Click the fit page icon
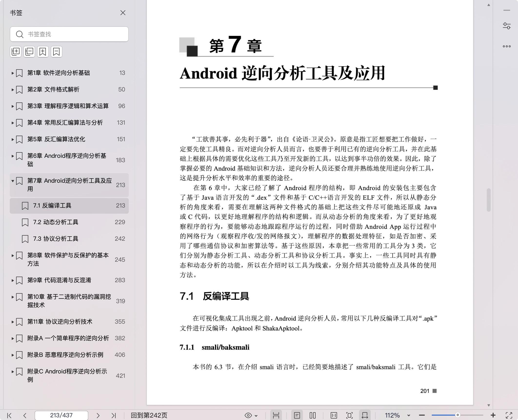 click(x=349, y=415)
